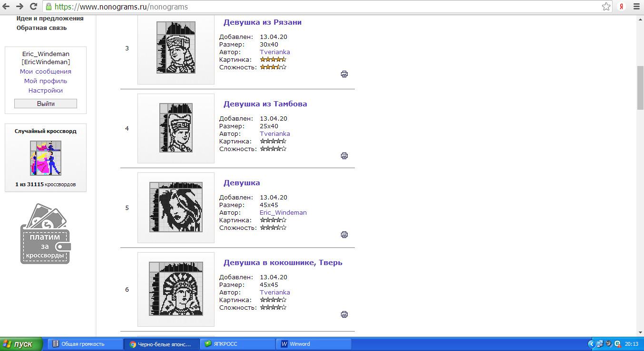Screen dimensions: 644x351
Task: Print the Девушка из Тамбова nonogram
Action: click(x=344, y=156)
